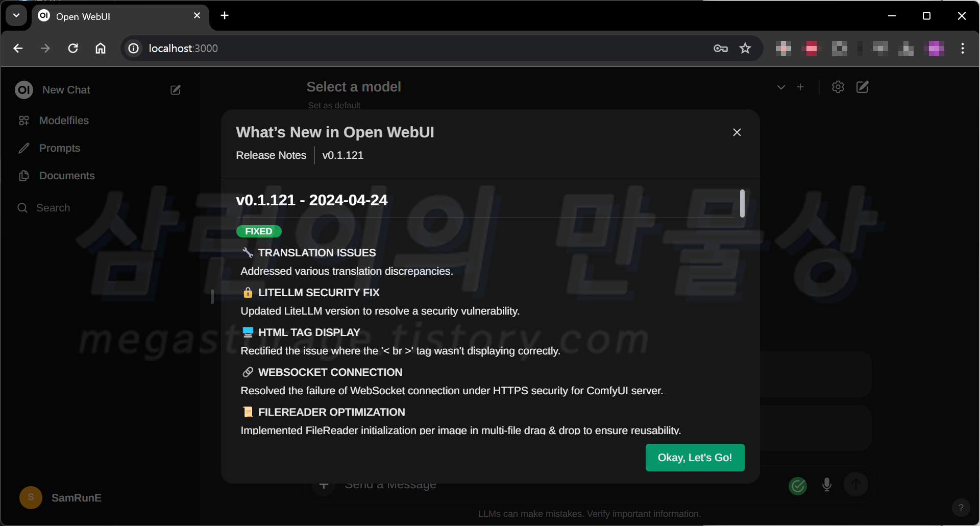Click the FILEREADER OPTIMIZATION heading

click(332, 412)
